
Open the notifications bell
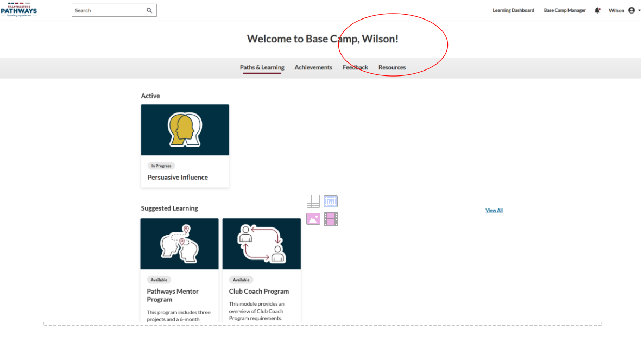point(597,10)
